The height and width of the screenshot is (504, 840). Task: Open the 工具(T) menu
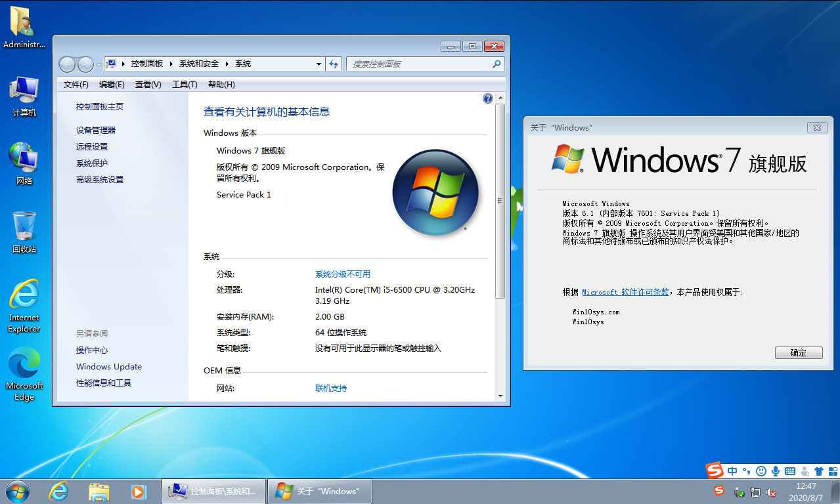coord(185,85)
